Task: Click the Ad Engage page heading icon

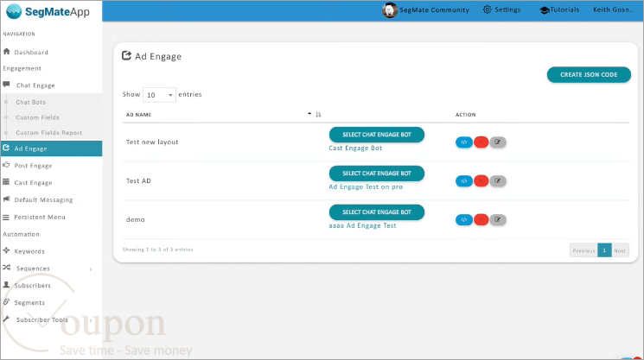Action: click(x=126, y=56)
